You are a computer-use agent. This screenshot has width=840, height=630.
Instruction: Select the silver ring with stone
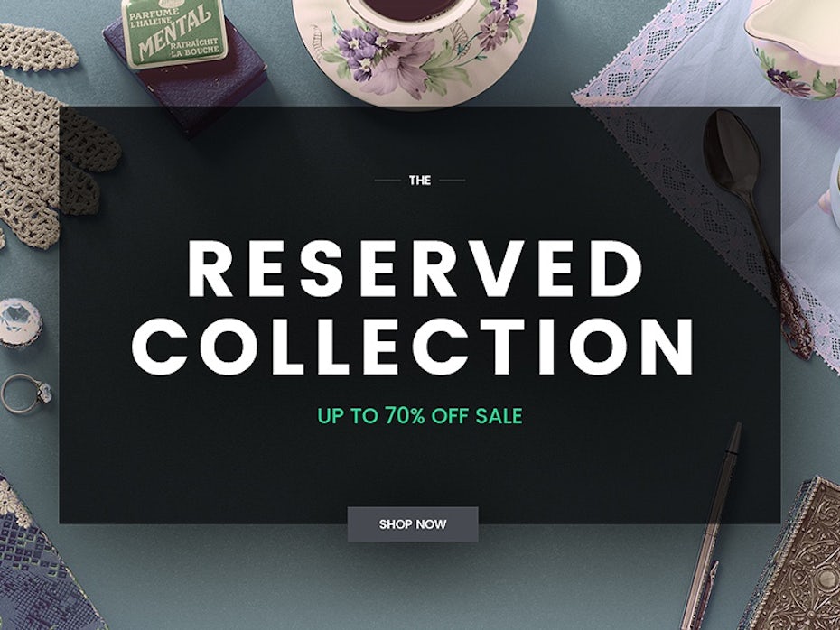(x=25, y=394)
